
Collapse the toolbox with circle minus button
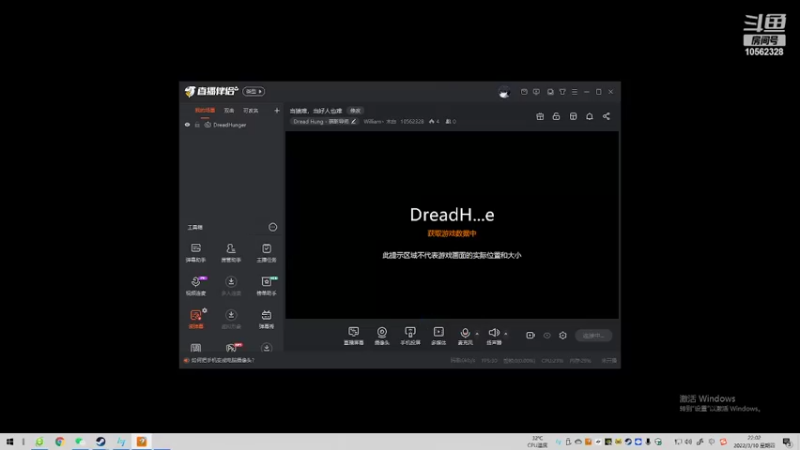point(273,227)
